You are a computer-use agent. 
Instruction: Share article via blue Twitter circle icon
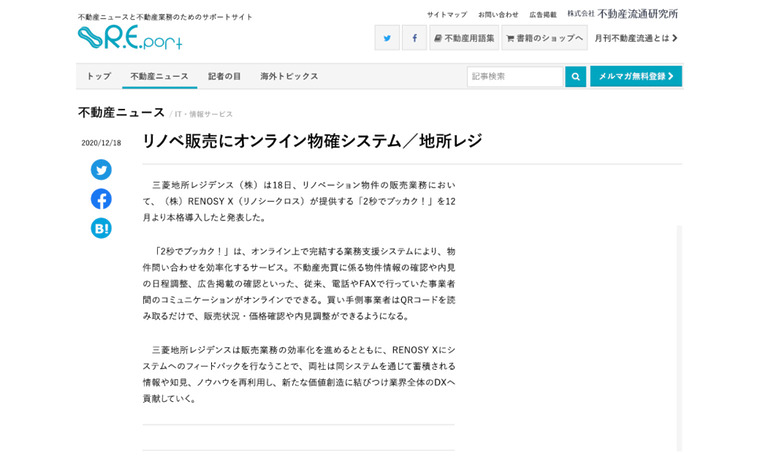tap(101, 170)
